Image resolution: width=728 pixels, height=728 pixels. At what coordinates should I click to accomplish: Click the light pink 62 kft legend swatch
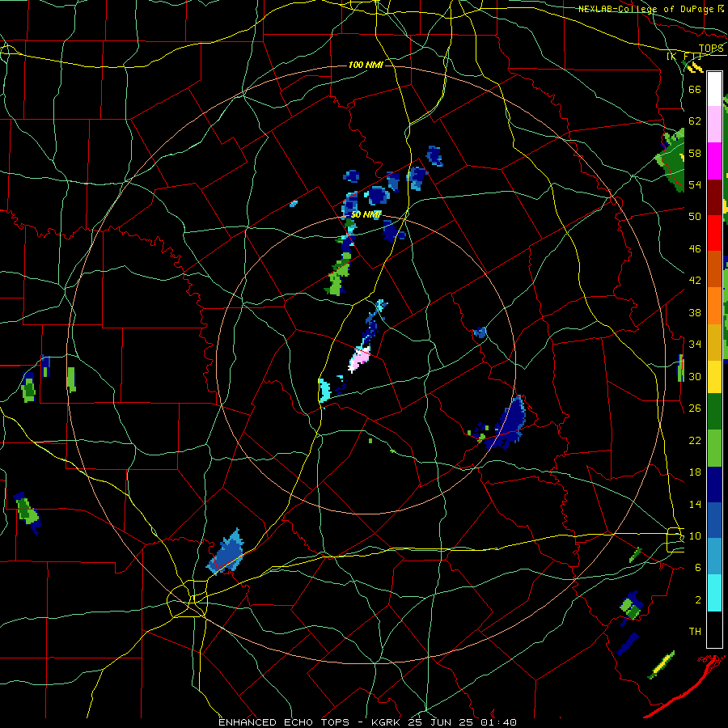pos(714,125)
